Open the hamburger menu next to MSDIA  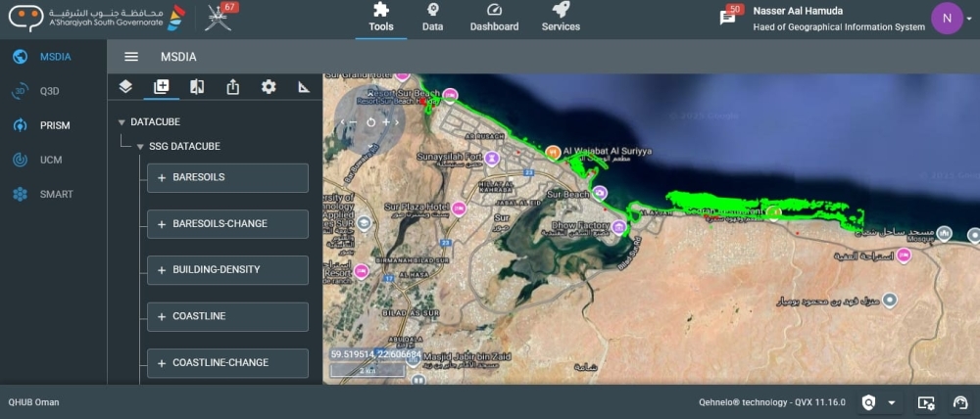click(x=131, y=57)
